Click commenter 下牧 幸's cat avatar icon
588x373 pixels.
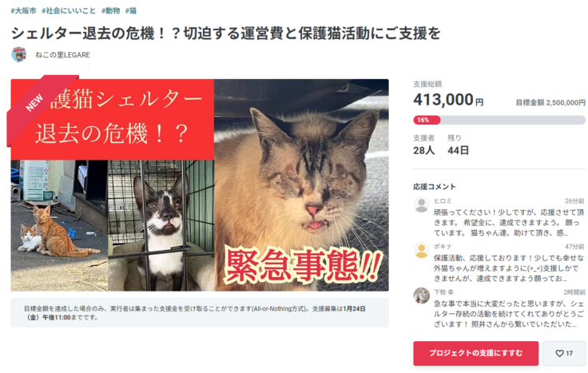(x=421, y=296)
